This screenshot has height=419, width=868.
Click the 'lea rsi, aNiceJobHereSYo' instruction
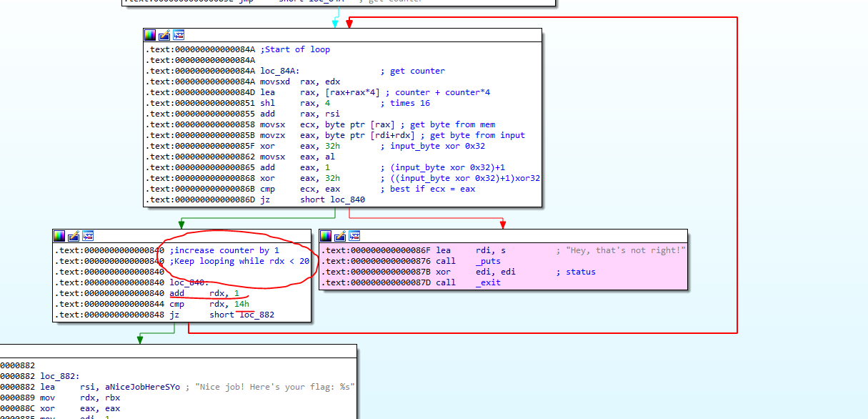coord(110,387)
